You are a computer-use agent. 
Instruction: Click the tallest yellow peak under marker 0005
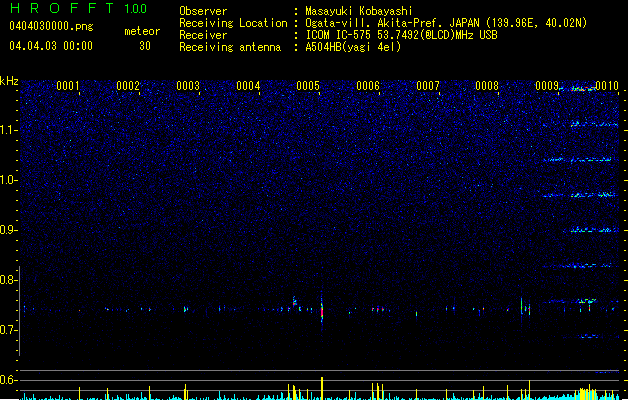click(322, 388)
